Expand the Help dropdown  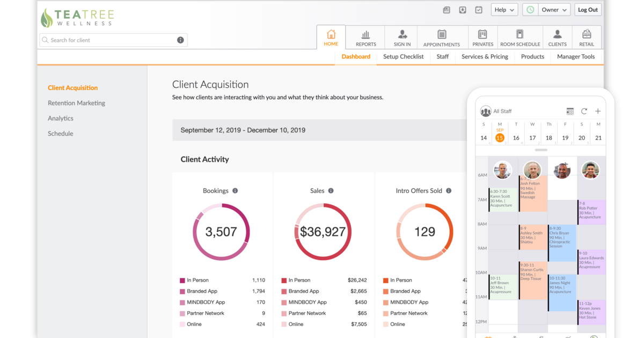[x=504, y=9]
